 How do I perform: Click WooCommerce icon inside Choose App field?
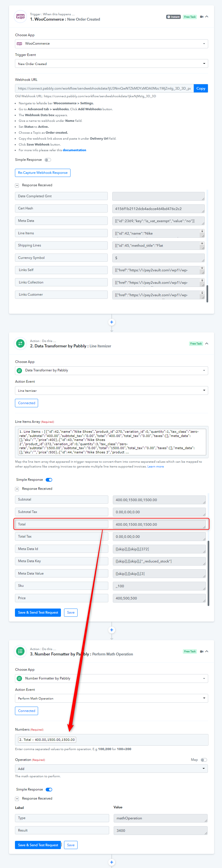[x=19, y=44]
